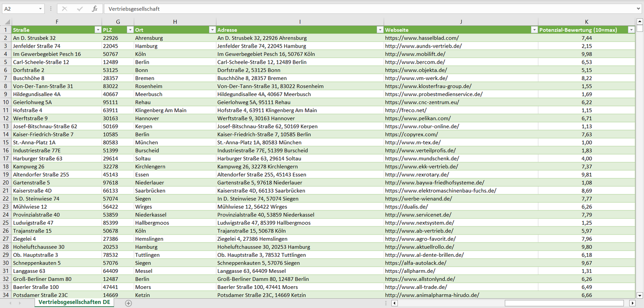Expand the formula bar with the chevron
The width and height of the screenshot is (644, 308).
tap(639, 9)
